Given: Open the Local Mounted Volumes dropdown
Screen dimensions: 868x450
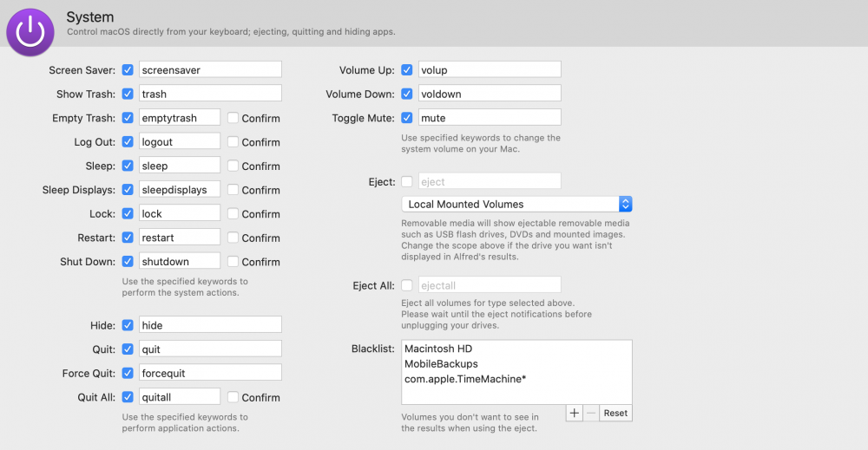Looking at the screenshot, I should (x=516, y=204).
